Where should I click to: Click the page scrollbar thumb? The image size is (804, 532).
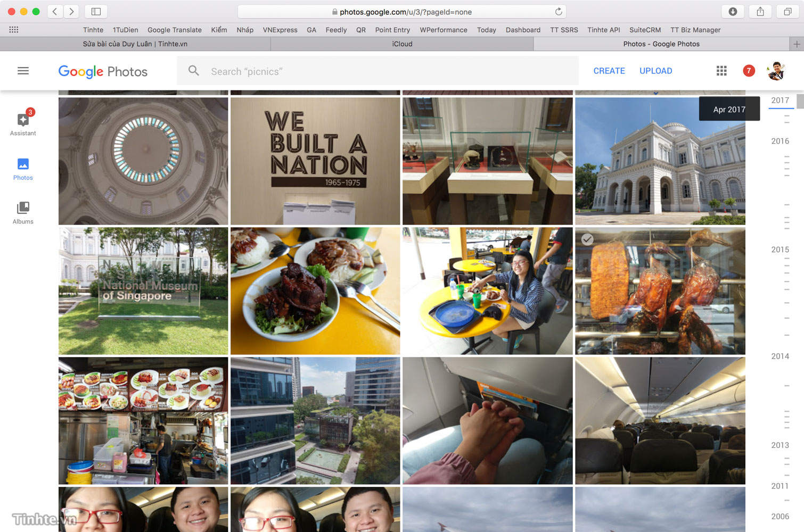coord(800,101)
